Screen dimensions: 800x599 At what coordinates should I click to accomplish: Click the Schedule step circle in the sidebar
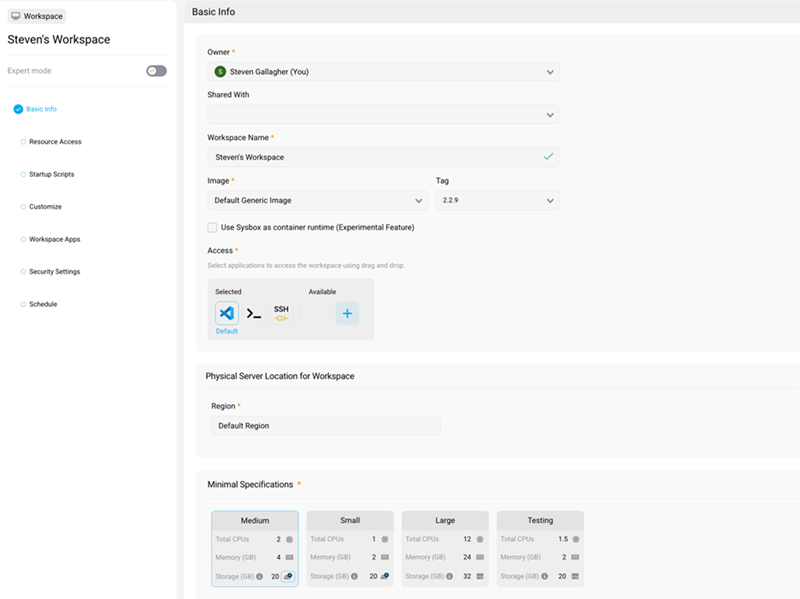click(22, 304)
